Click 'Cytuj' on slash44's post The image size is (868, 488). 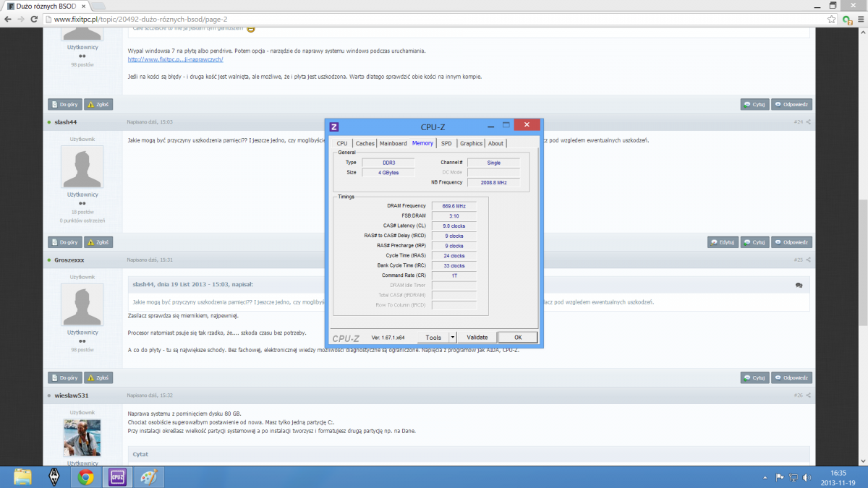tap(755, 242)
